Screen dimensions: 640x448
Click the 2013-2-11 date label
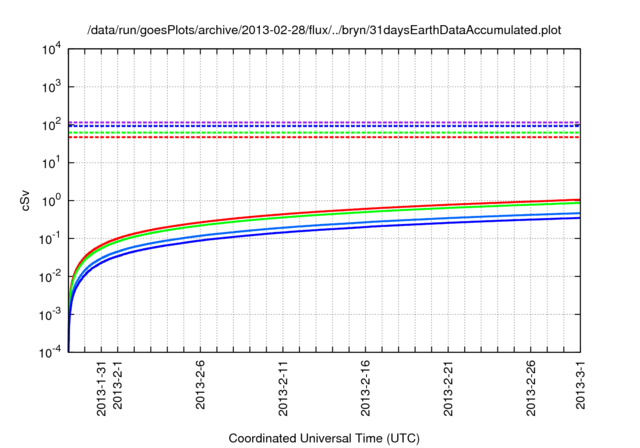283,388
